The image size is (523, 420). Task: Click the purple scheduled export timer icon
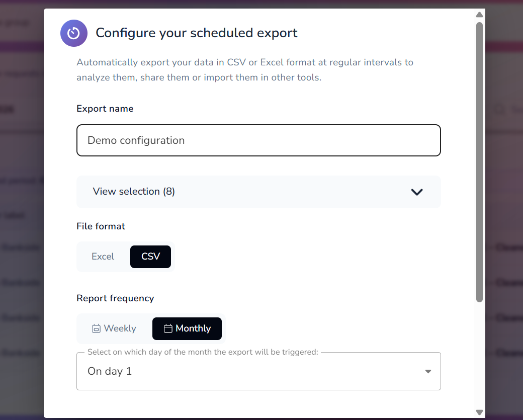point(74,32)
